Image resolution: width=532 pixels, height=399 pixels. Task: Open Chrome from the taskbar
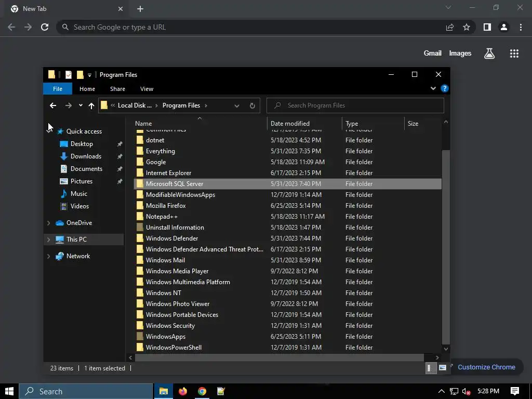(x=202, y=391)
